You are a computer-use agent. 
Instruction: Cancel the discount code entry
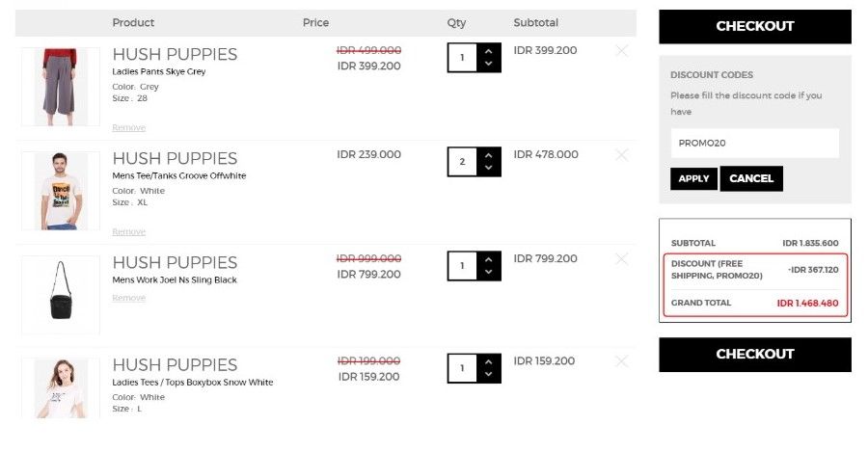click(x=751, y=178)
